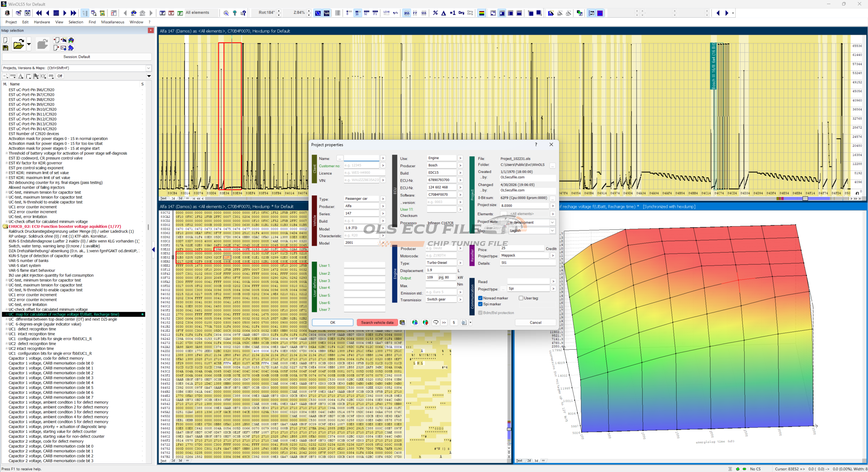Click the browse button next to Folder path

(x=553, y=165)
